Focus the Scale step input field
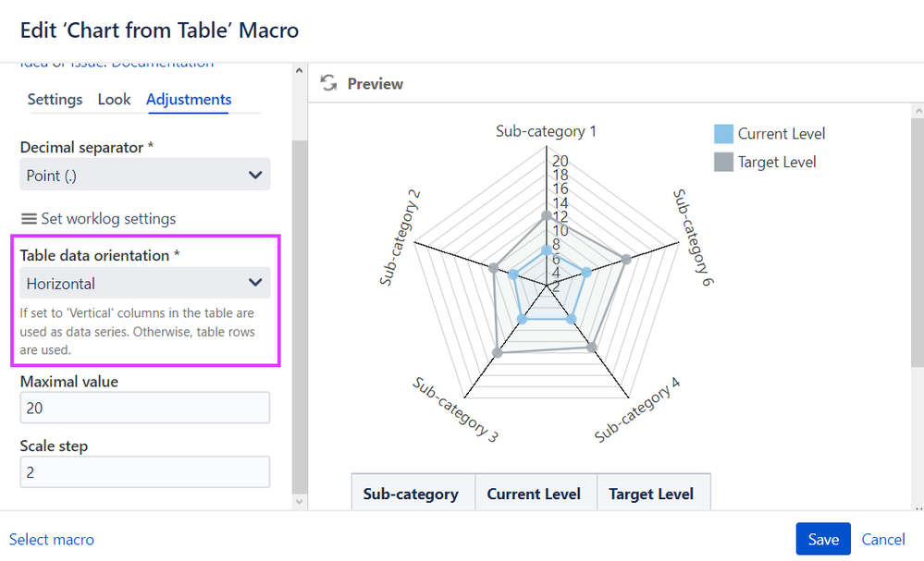Viewport: 924px width, 561px height. [x=144, y=471]
